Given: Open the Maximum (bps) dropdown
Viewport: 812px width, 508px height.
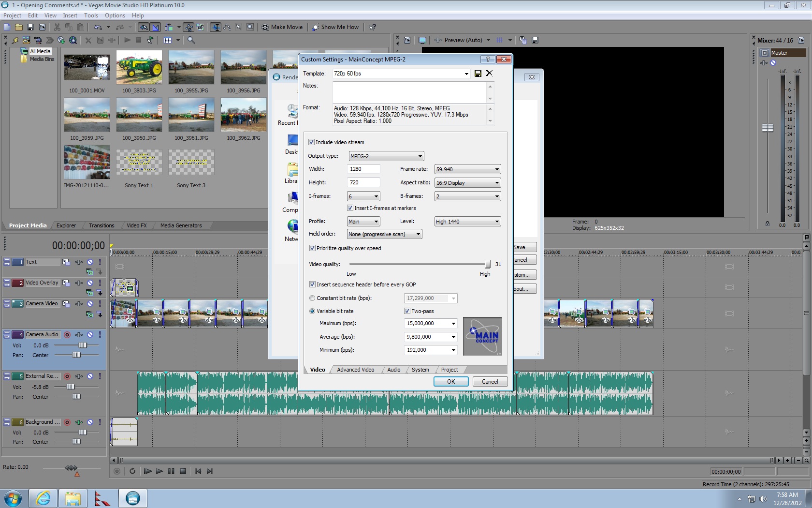Looking at the screenshot, I should (x=453, y=323).
